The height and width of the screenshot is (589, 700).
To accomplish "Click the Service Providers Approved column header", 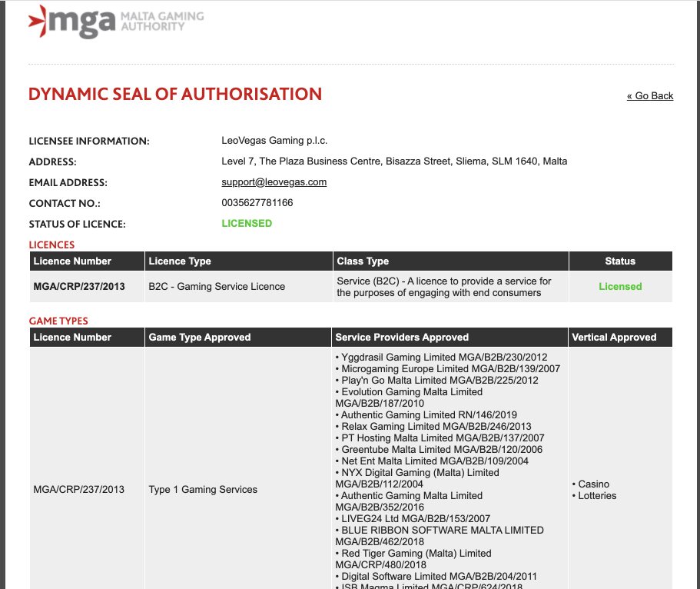I will coord(450,338).
